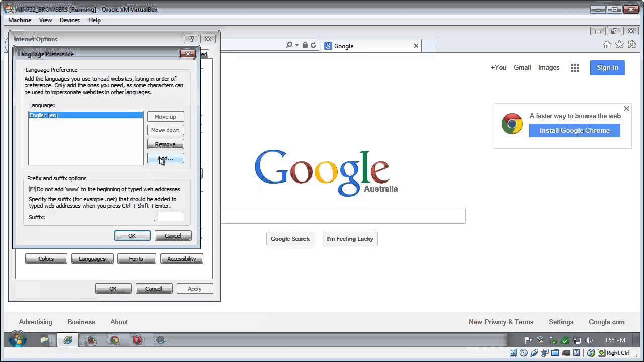Viewport: 644px width, 362px height.
Task: Open the search dropdown arrow beside the magnifier
Action: pos(297,45)
